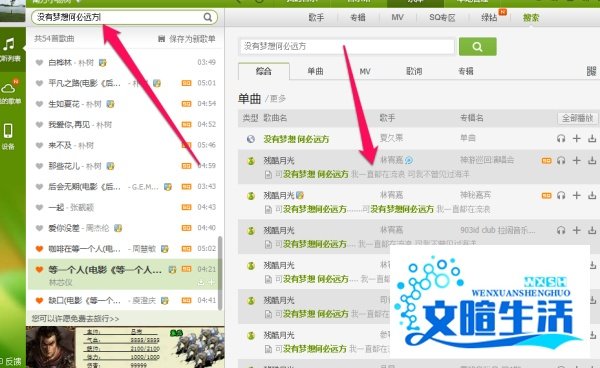This screenshot has width=600, height=368.
Task: Click the 05:46 duration of 来不及
Action: [x=207, y=145]
